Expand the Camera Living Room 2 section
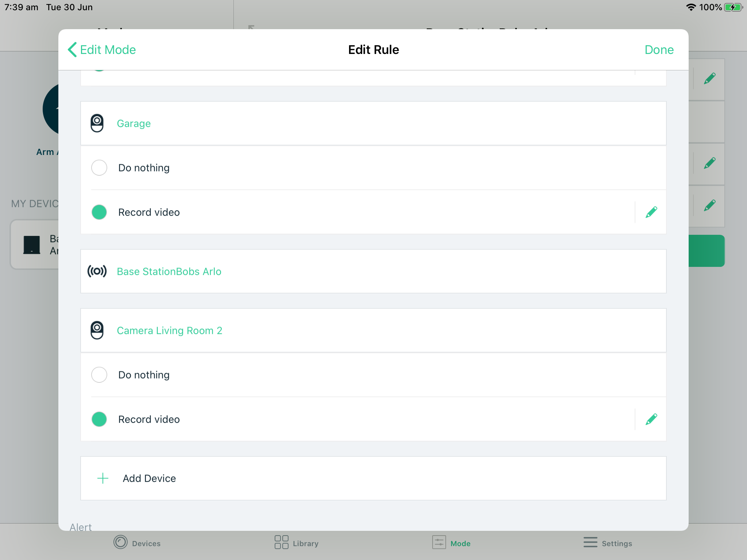 pos(373,331)
